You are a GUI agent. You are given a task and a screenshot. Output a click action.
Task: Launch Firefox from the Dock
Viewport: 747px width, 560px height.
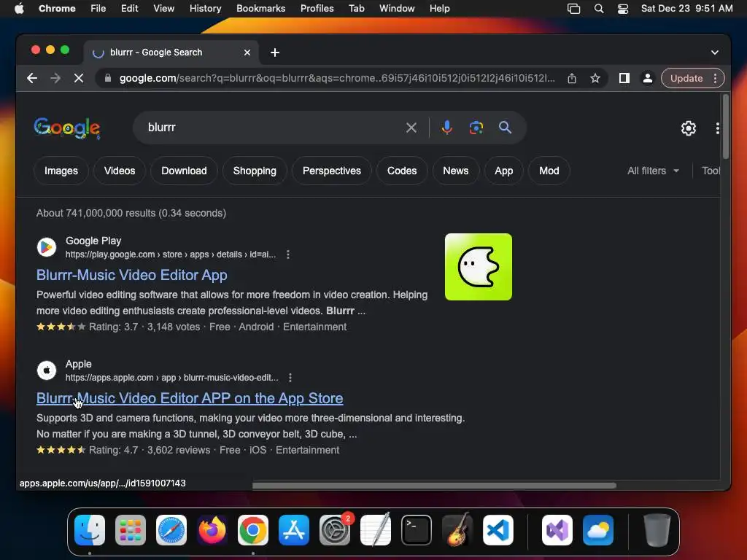(212, 530)
